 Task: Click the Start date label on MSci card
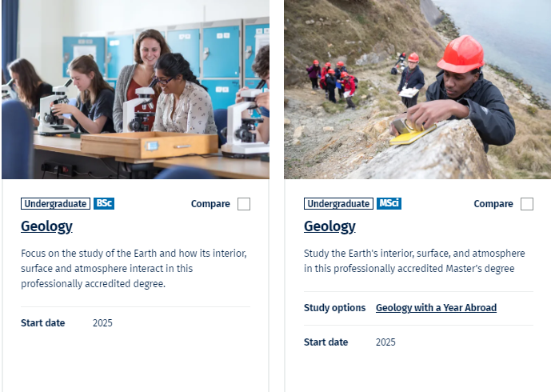tap(325, 342)
